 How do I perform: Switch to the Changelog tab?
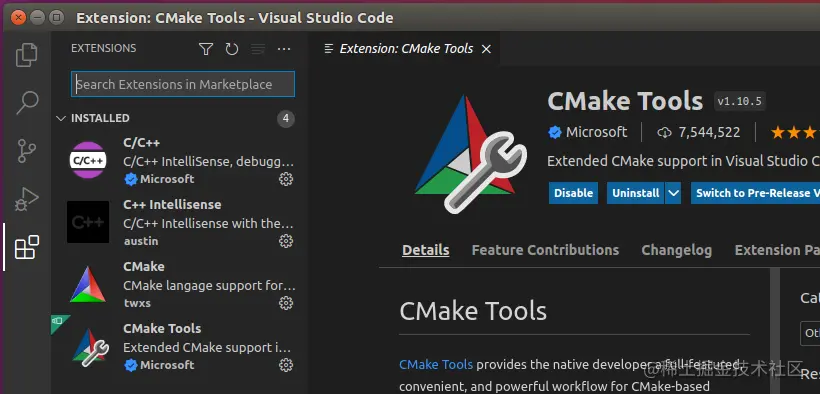click(676, 250)
